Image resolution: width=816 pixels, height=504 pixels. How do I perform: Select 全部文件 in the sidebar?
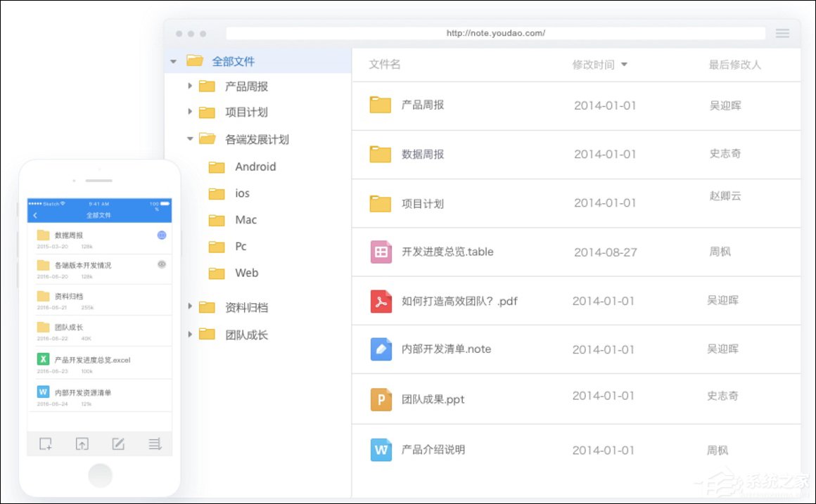[232, 60]
